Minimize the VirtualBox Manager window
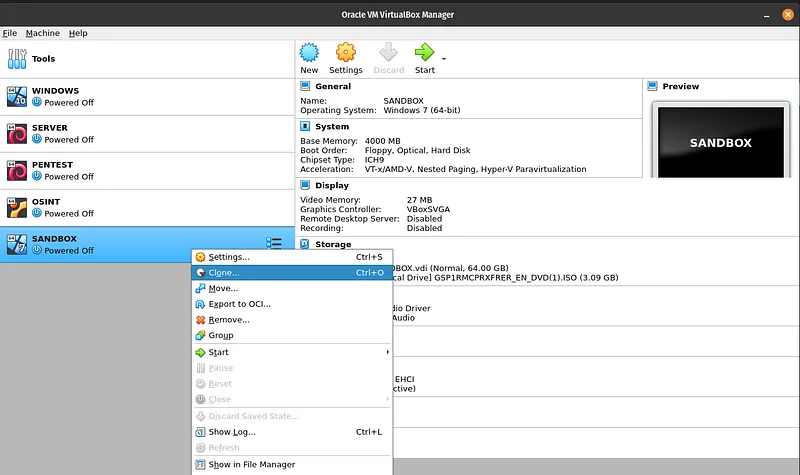 click(766, 15)
